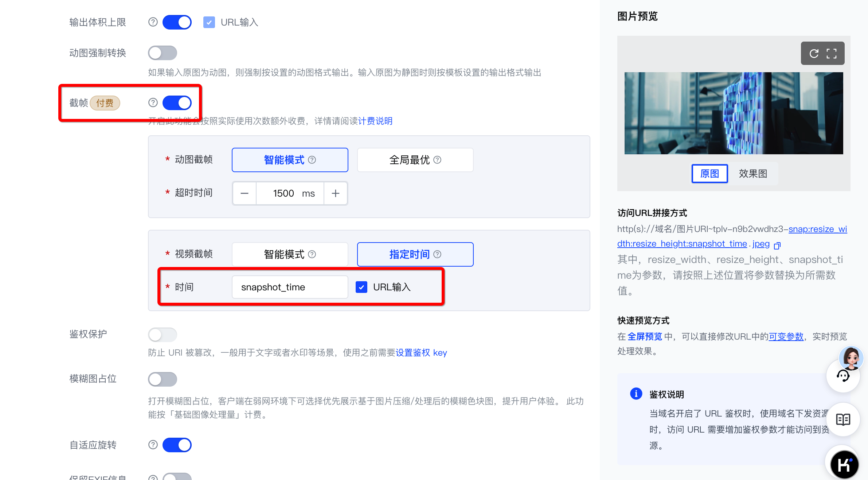Viewport: 868px width, 480px height.
Task: Increase 超时时间 with the plus button
Action: (336, 193)
